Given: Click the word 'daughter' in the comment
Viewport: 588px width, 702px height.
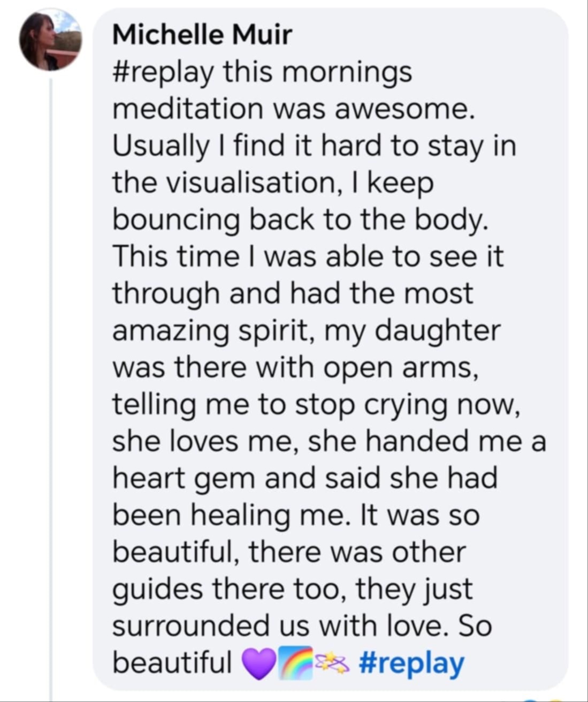Looking at the screenshot, I should click(437, 332).
